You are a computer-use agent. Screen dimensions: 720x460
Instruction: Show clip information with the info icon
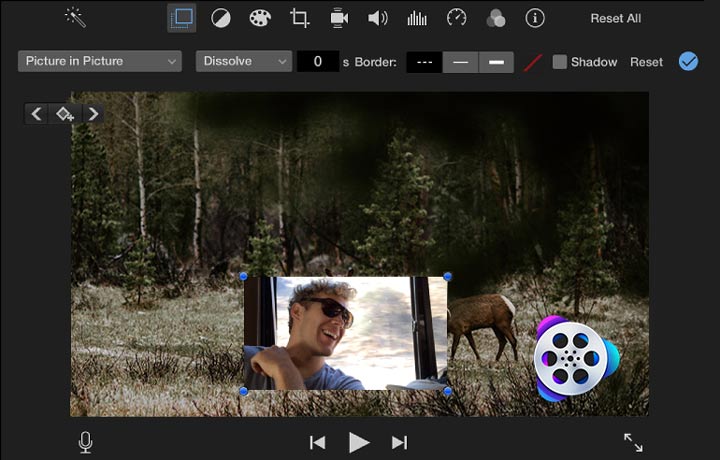(x=535, y=18)
